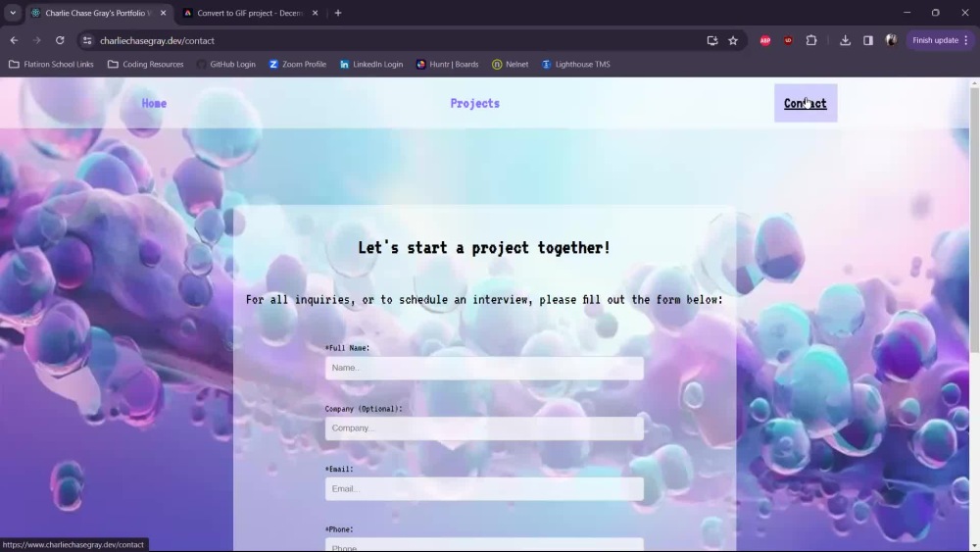980x552 pixels.
Task: Navigate to the Home page link
Action: click(x=154, y=103)
